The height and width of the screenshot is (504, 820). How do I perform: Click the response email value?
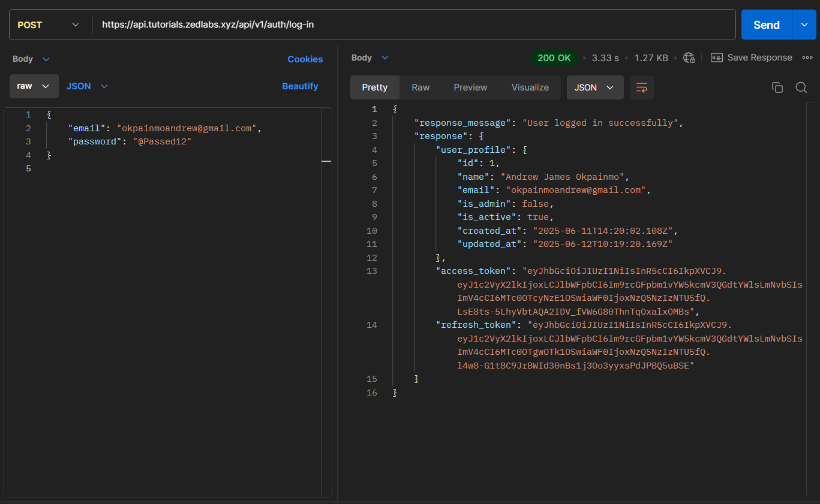[576, 190]
